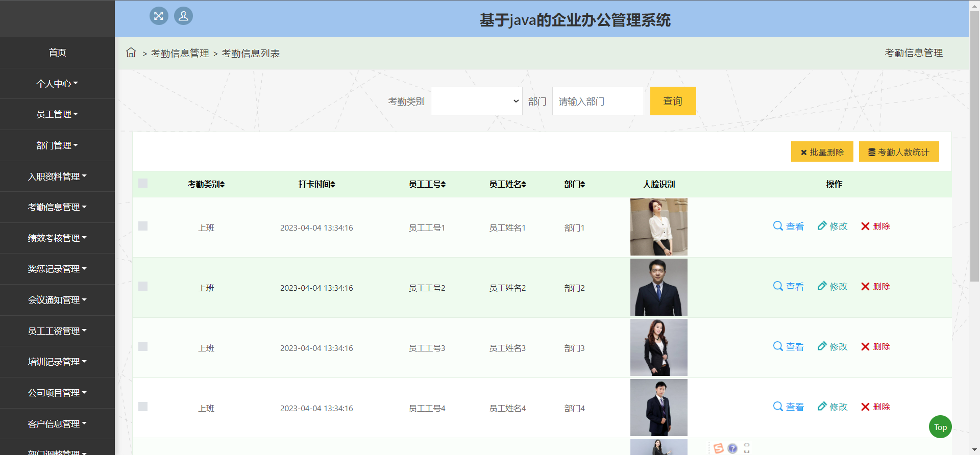
Task: Open the user profile icon in header
Action: [183, 16]
